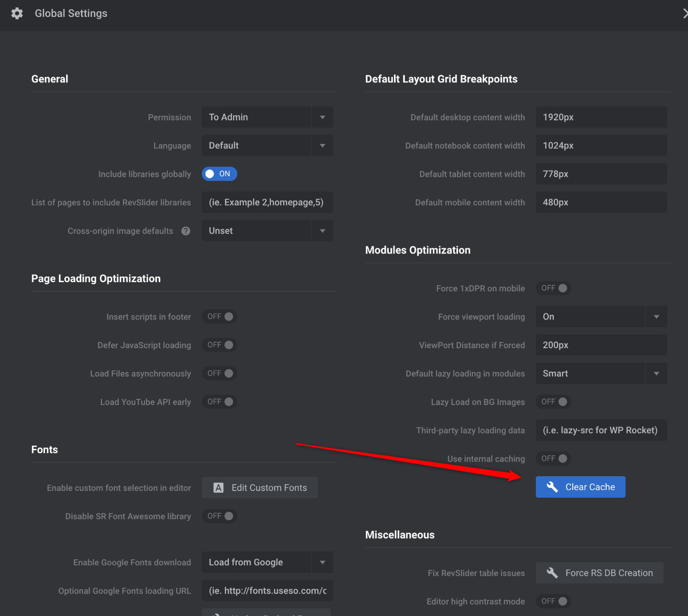Screen dimensions: 688x616
Task: Turn off Include libraries globally
Action: tap(219, 174)
